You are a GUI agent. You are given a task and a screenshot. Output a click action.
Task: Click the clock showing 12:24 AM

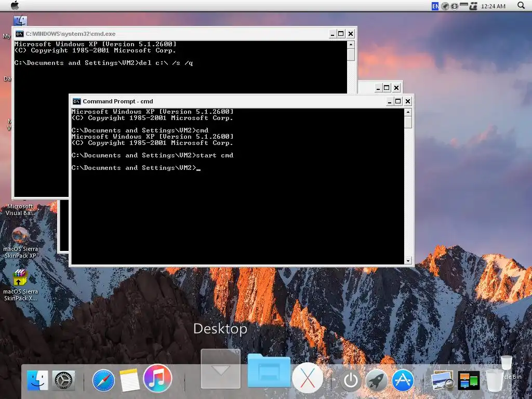(x=493, y=6)
